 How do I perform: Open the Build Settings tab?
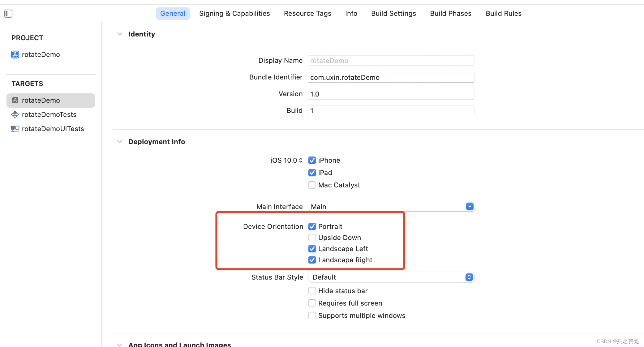393,14
